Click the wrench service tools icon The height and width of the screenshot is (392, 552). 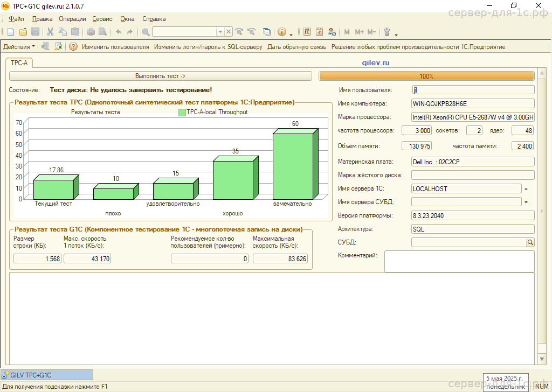pos(387,32)
